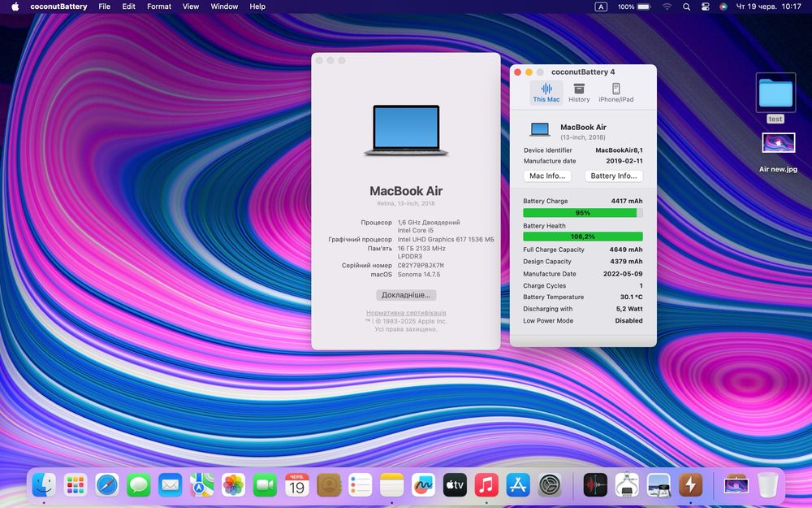Image resolution: width=812 pixels, height=508 pixels.
Task: Open the coconutBattery application menu
Action: coord(58,7)
